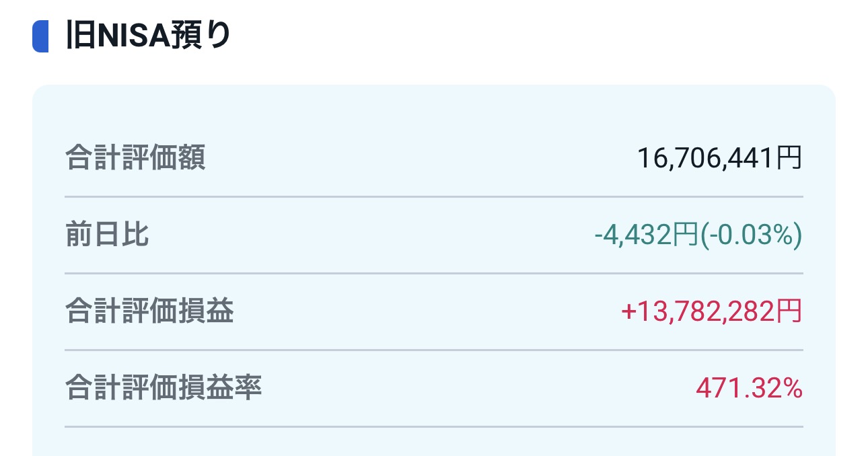868x456 pixels.
Task: Click the blue marker beside 旧NISA預り
Action: [40, 36]
